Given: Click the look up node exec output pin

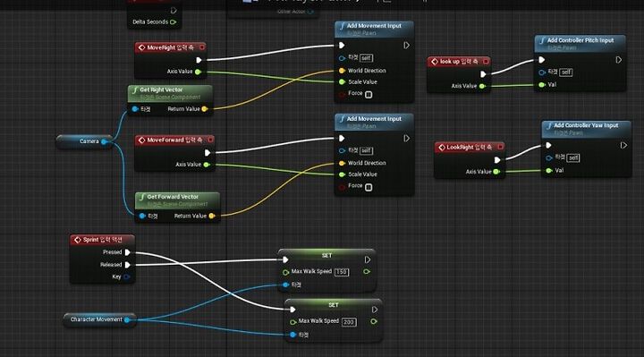Looking at the screenshot, I should pyautogui.click(x=483, y=74).
